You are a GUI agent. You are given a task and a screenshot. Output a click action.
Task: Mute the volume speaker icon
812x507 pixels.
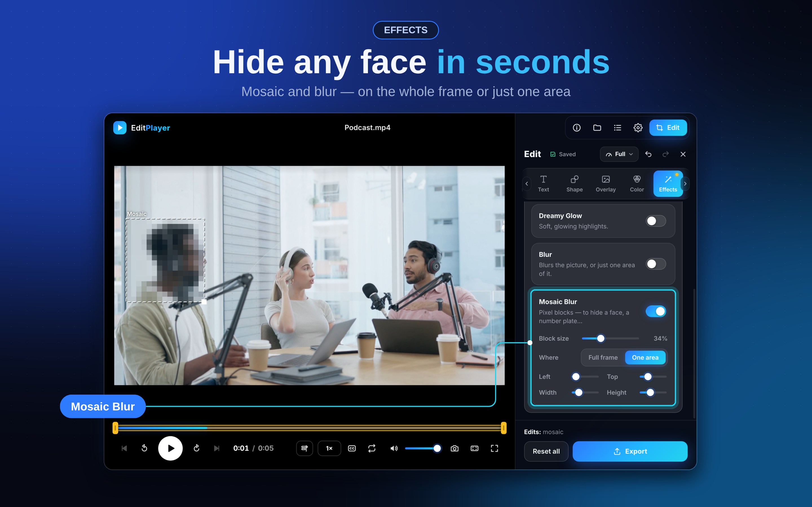(394, 448)
